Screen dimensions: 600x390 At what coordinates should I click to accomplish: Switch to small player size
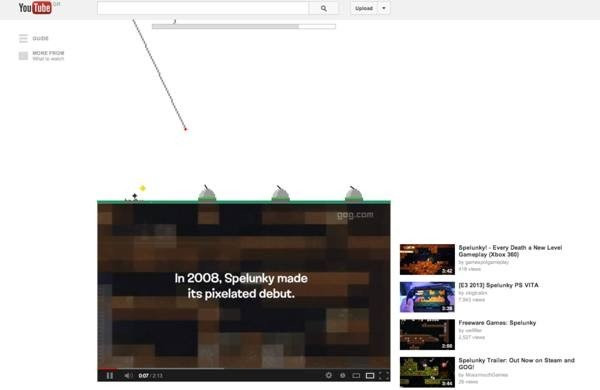tap(356, 375)
